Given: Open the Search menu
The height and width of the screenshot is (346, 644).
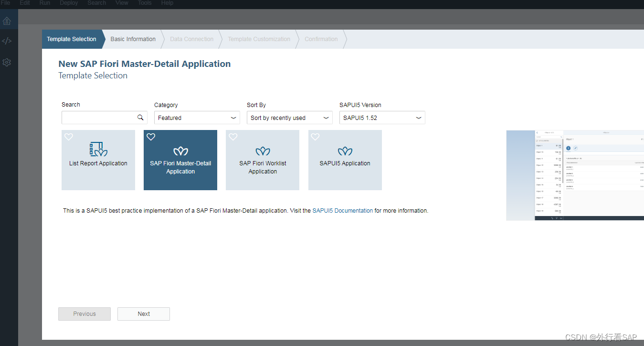Looking at the screenshot, I should point(97,3).
